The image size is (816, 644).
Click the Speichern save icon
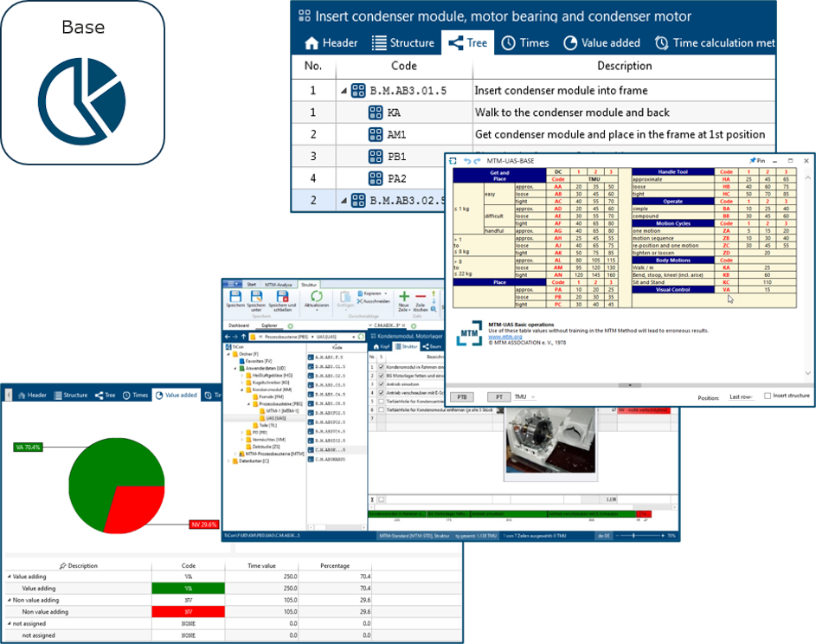point(235,297)
